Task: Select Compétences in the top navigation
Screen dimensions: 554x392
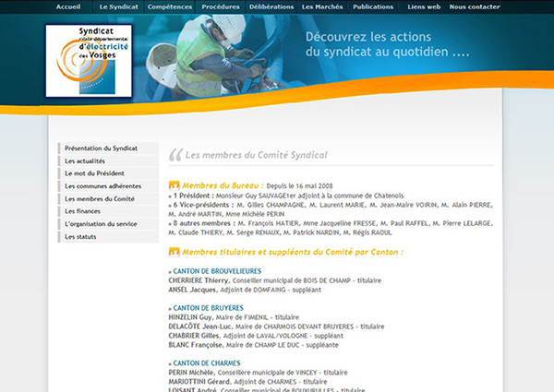Action: point(170,6)
